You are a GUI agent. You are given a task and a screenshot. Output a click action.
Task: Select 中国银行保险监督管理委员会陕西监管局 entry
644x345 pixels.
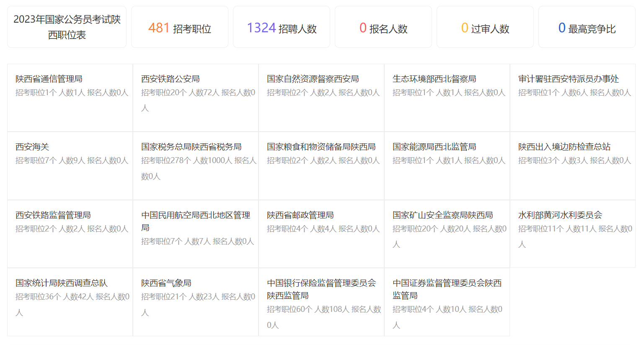tap(321, 302)
